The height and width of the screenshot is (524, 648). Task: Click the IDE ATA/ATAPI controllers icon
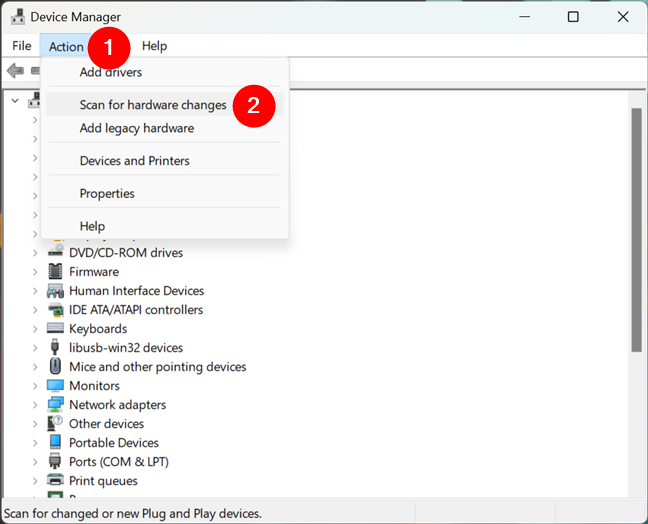(x=55, y=310)
